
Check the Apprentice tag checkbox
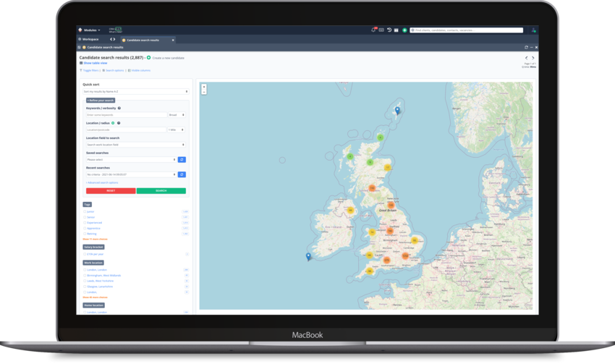click(x=85, y=228)
